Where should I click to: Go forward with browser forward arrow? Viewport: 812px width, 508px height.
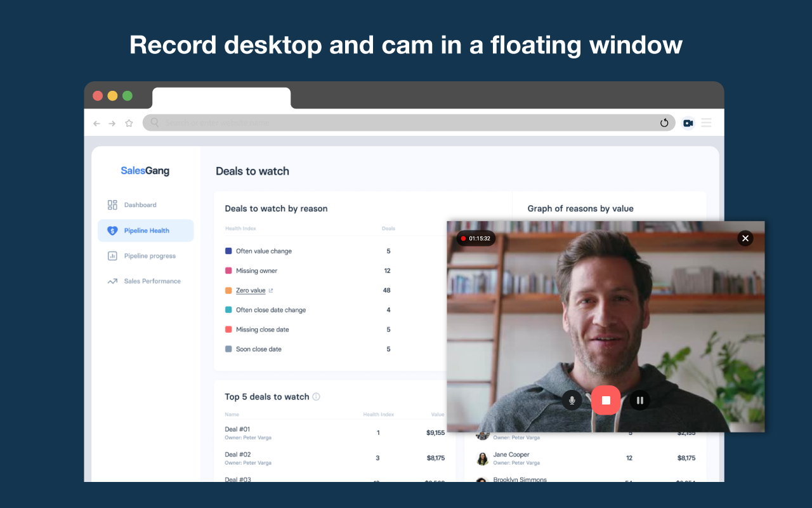(x=112, y=123)
